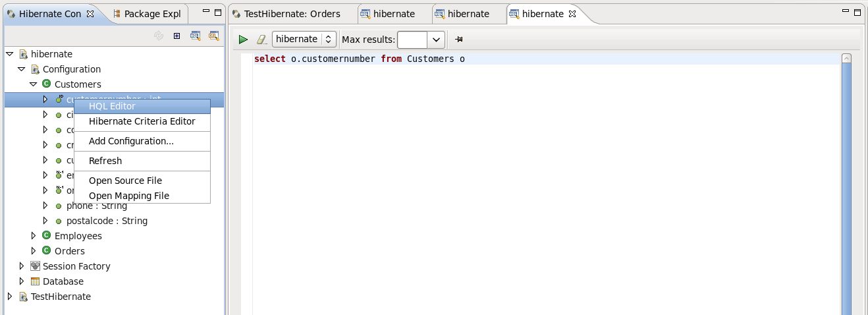Expand the Orders tree node

pyautogui.click(x=34, y=251)
